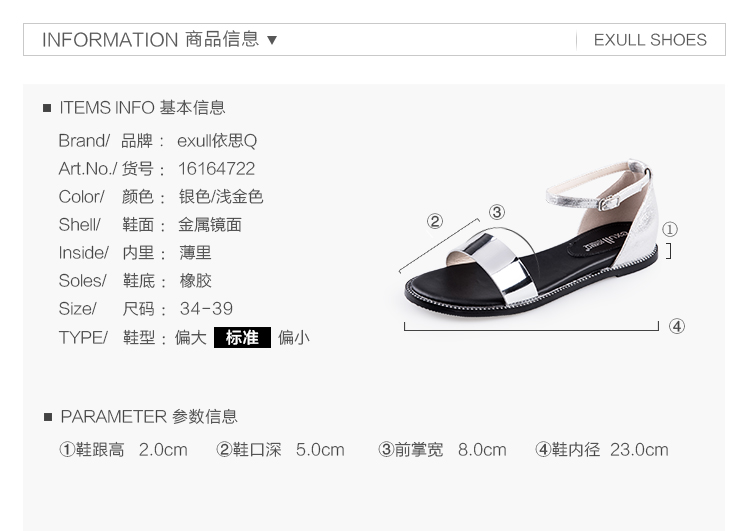750x531 pixels.
Task: Click the ④鞋内径 23.0cm parameter
Action: 602,450
